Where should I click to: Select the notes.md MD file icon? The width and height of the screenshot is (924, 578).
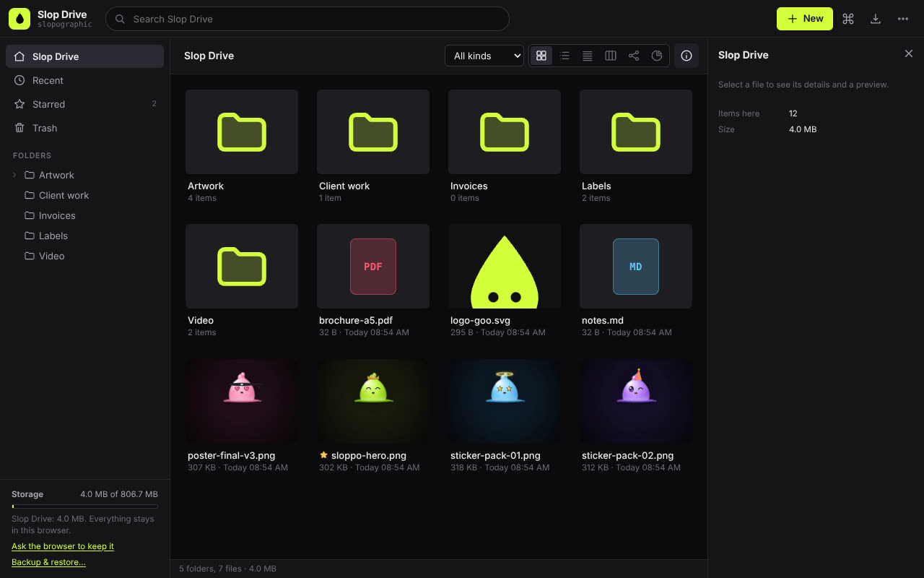(636, 266)
